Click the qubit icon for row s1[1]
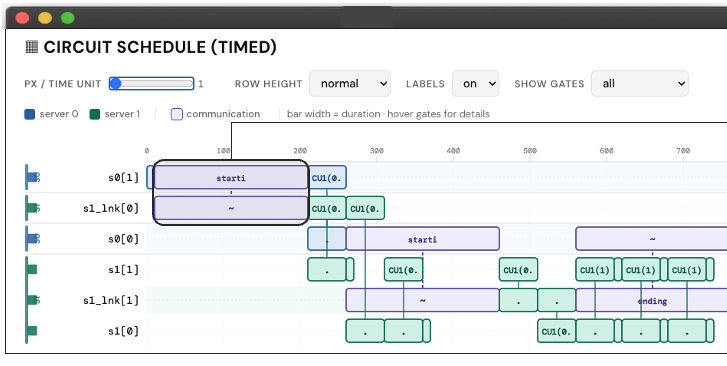 click(x=32, y=270)
